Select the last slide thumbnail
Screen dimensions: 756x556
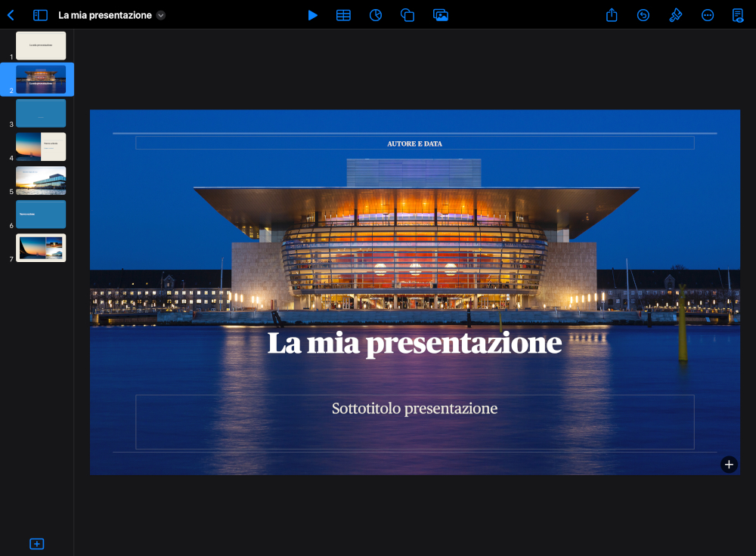click(41, 247)
